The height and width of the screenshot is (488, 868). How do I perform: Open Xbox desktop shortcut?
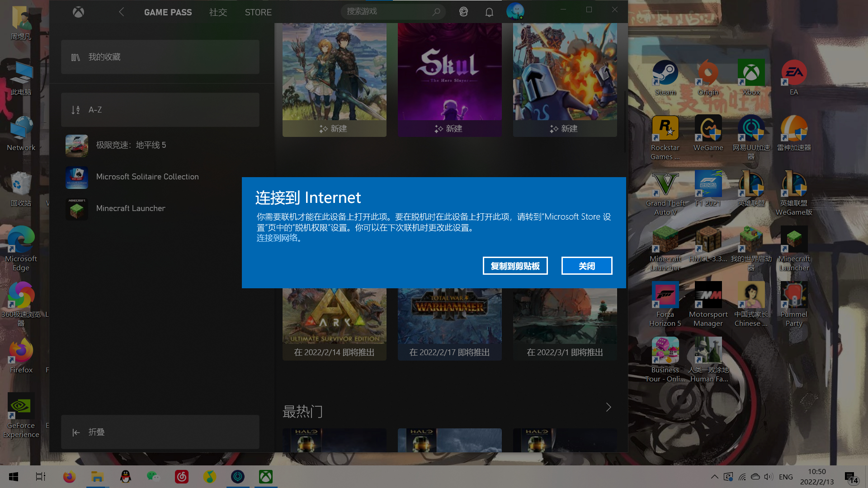tap(751, 78)
